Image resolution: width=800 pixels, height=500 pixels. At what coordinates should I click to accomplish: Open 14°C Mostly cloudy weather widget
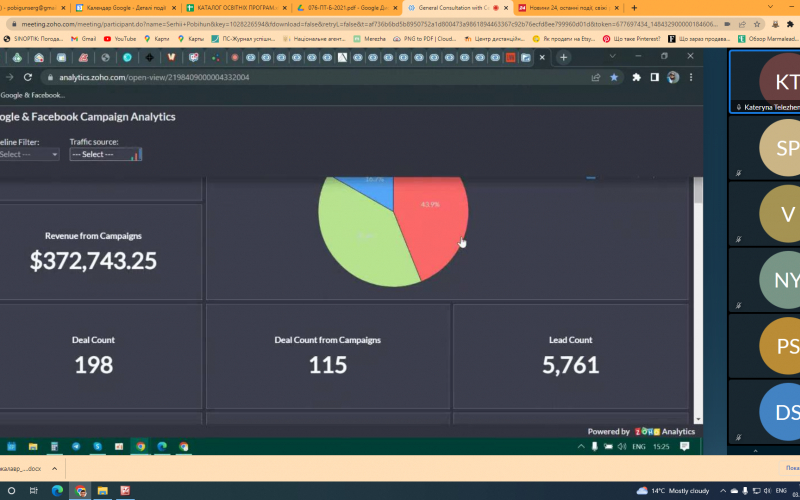pyautogui.click(x=673, y=491)
